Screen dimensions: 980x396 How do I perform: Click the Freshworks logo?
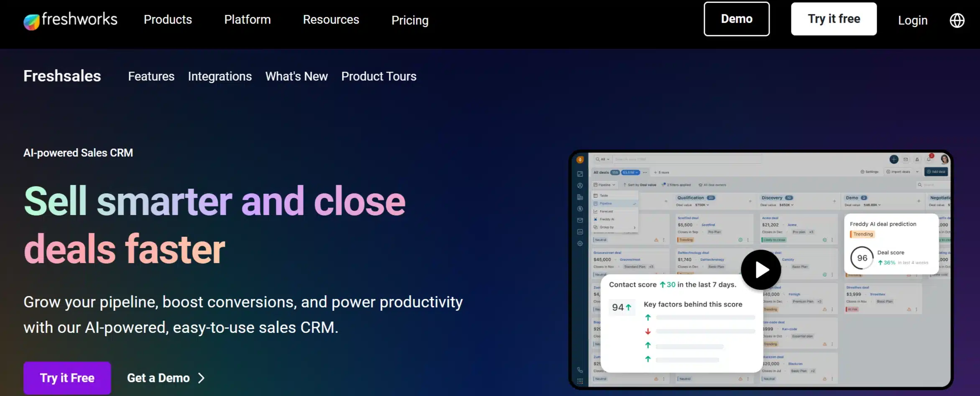pyautogui.click(x=70, y=20)
